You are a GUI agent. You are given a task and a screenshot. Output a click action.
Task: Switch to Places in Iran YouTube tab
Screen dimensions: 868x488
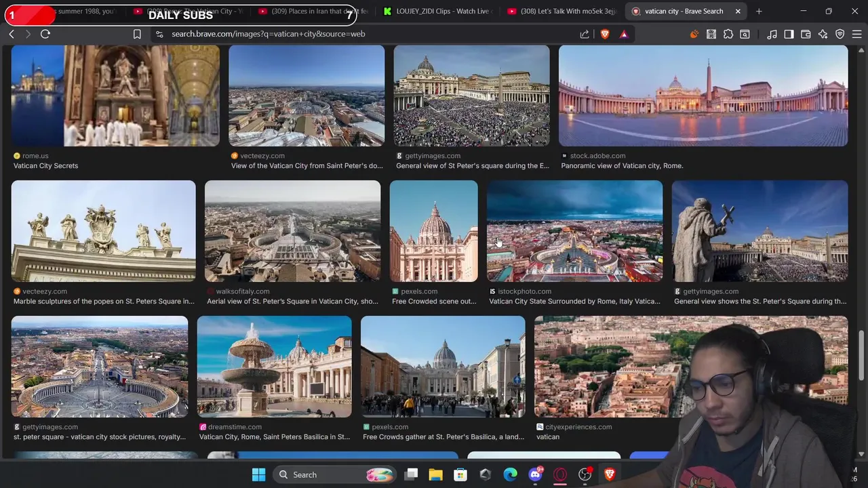pyautogui.click(x=313, y=11)
